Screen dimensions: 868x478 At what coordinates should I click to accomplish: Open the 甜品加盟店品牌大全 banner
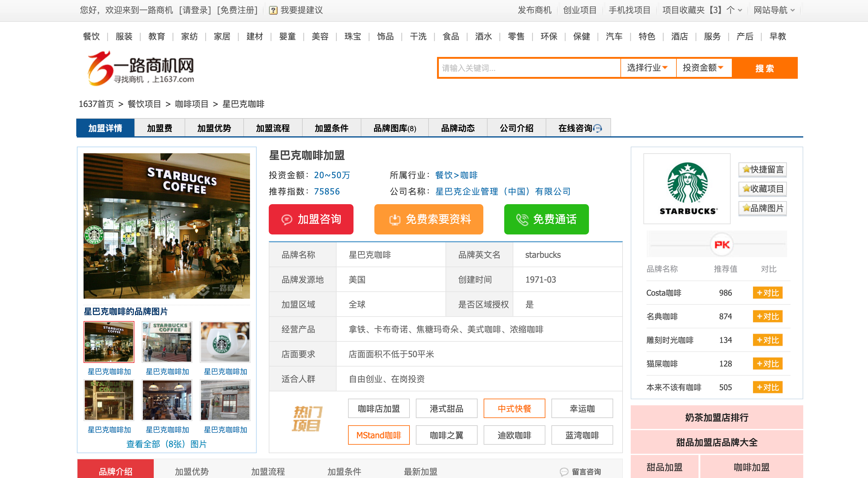tap(717, 442)
